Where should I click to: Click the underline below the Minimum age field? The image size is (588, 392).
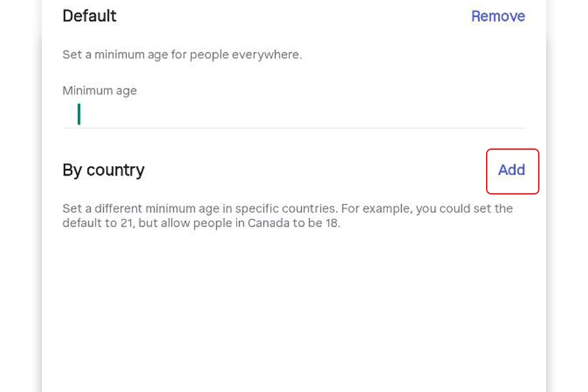tap(294, 128)
